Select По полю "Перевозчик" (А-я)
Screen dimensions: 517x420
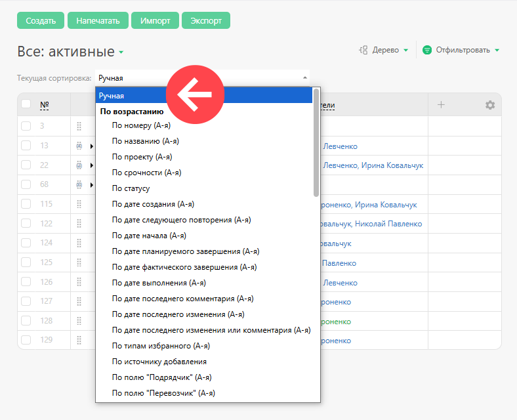click(x=163, y=393)
